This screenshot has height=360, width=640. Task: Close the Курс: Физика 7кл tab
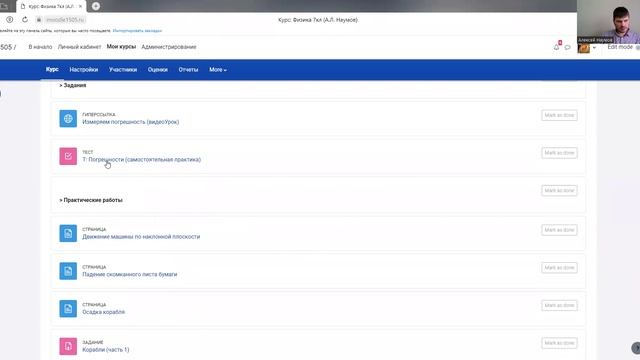[x=80, y=6]
